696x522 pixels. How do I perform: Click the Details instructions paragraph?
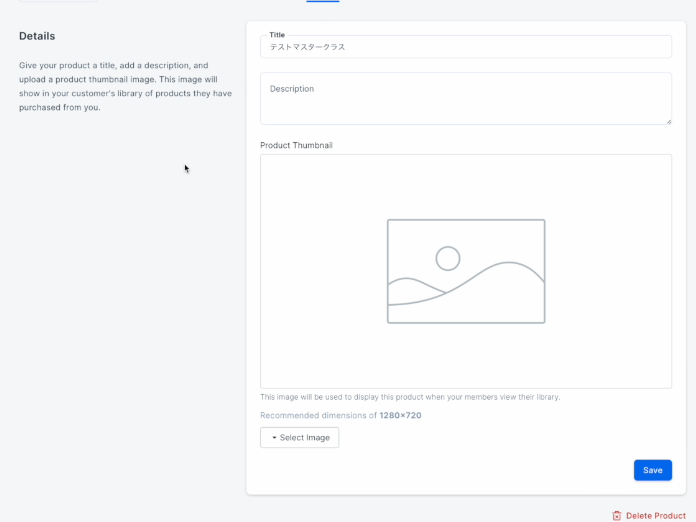125,86
